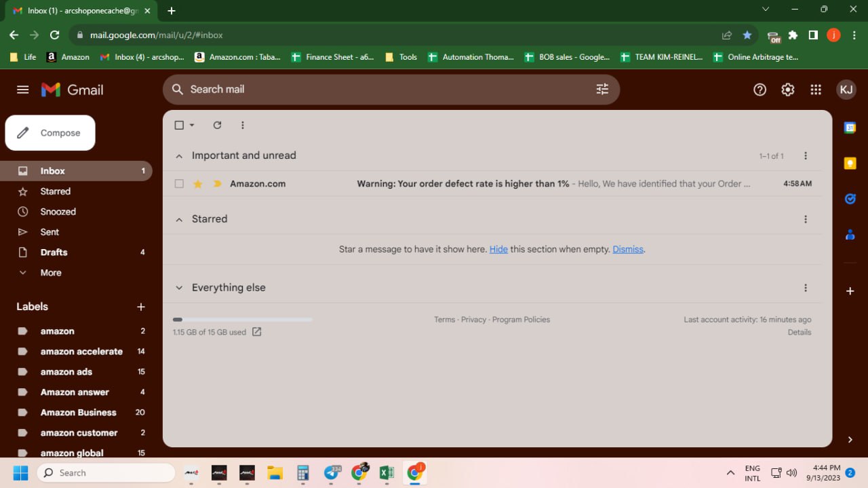Open Starred section options menu
Viewport: 868px width, 488px height.
[x=806, y=219]
